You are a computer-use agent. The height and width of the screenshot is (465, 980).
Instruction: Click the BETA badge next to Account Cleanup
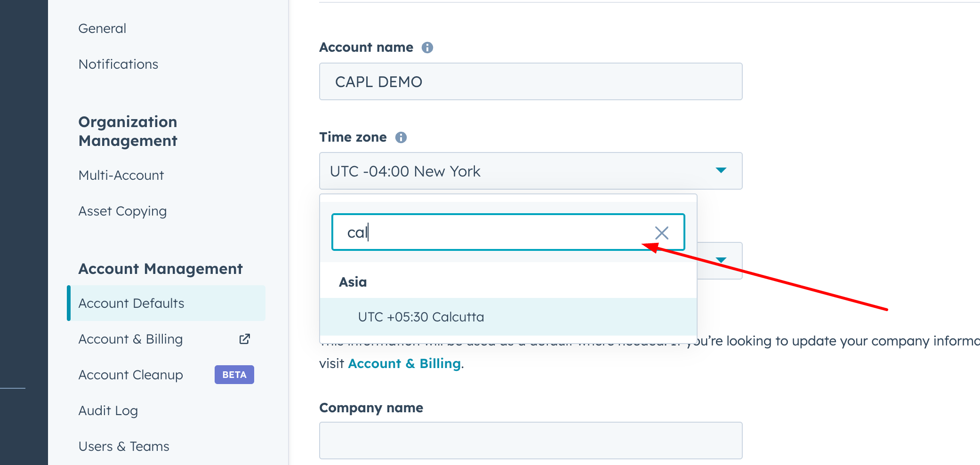tap(234, 375)
